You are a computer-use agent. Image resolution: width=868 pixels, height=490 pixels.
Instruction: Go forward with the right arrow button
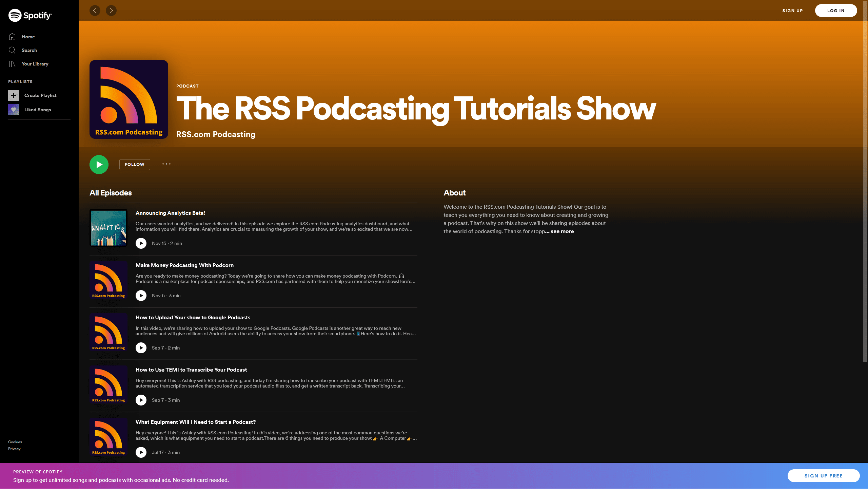pyautogui.click(x=111, y=11)
